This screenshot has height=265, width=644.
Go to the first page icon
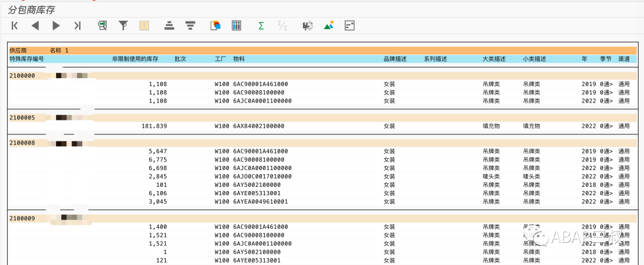click(15, 26)
